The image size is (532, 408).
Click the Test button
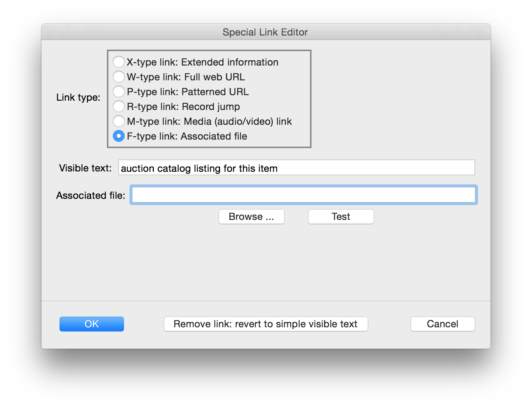pos(340,216)
